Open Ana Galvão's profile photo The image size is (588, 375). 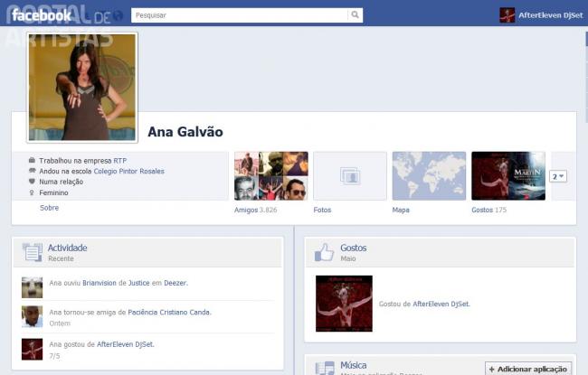[x=82, y=88]
